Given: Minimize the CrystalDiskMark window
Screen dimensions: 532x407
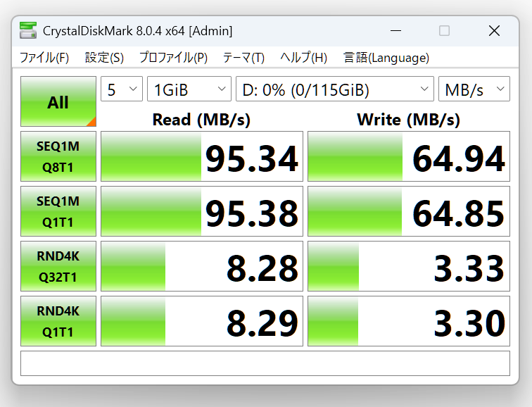Looking at the screenshot, I should (x=395, y=31).
